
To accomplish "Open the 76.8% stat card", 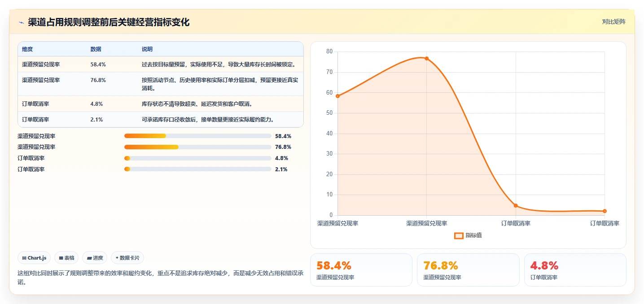I will (x=468, y=270).
